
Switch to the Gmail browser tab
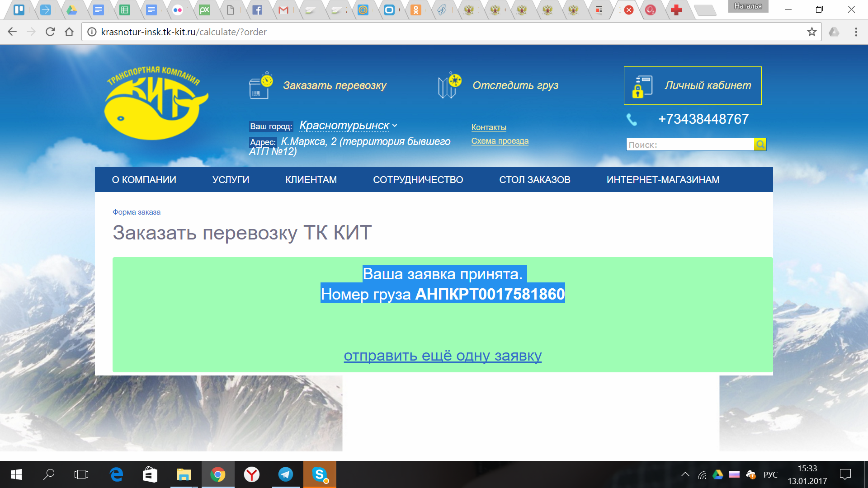tap(283, 10)
